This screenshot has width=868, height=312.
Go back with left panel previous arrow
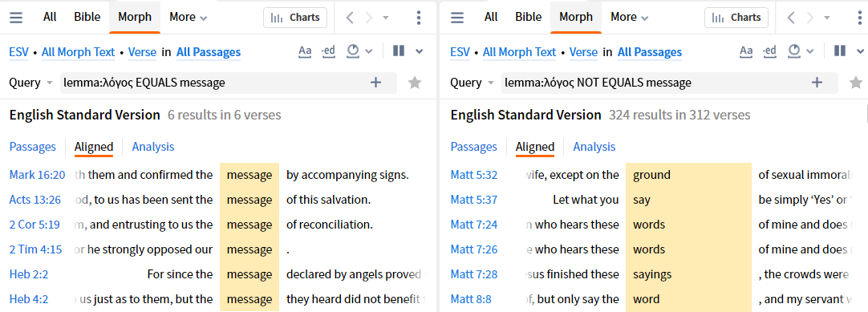[350, 18]
